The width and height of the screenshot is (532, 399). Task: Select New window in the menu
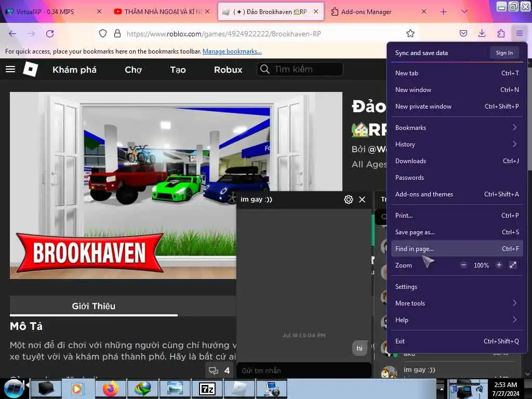tap(457, 89)
